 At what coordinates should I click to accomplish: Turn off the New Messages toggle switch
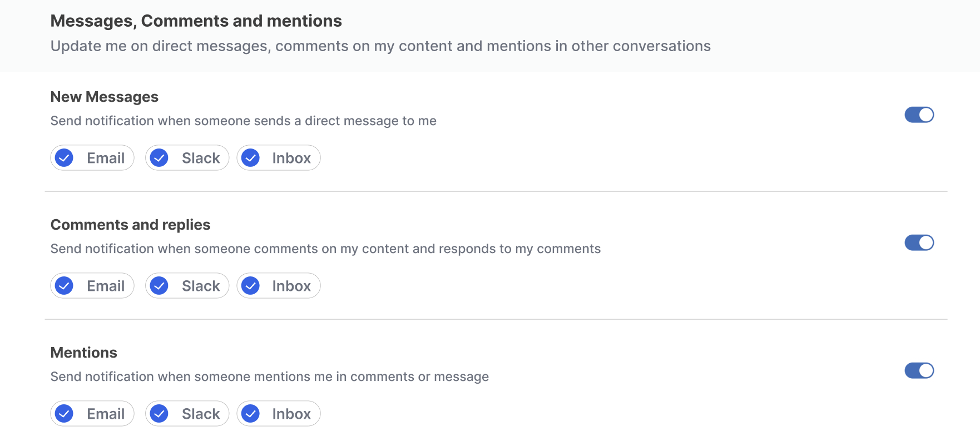pos(919,115)
